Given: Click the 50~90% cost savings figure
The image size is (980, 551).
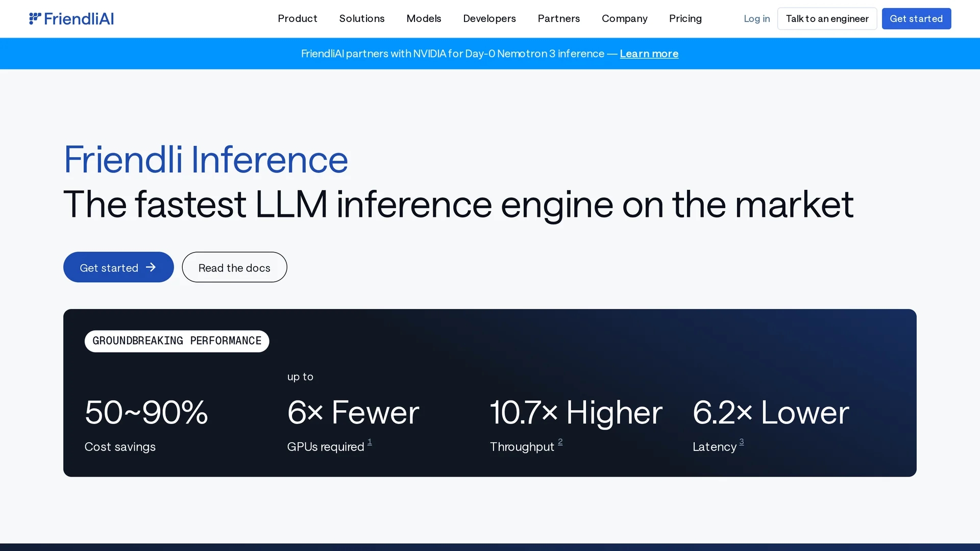Looking at the screenshot, I should [146, 412].
